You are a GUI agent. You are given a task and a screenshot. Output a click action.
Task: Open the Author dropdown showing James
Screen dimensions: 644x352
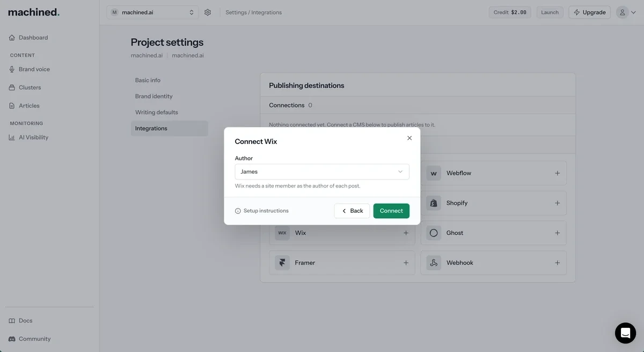point(322,172)
